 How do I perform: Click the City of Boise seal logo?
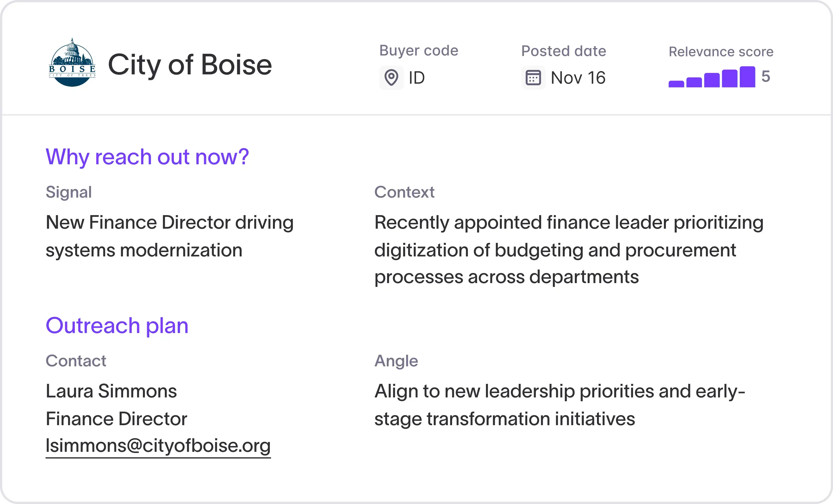[x=72, y=62]
